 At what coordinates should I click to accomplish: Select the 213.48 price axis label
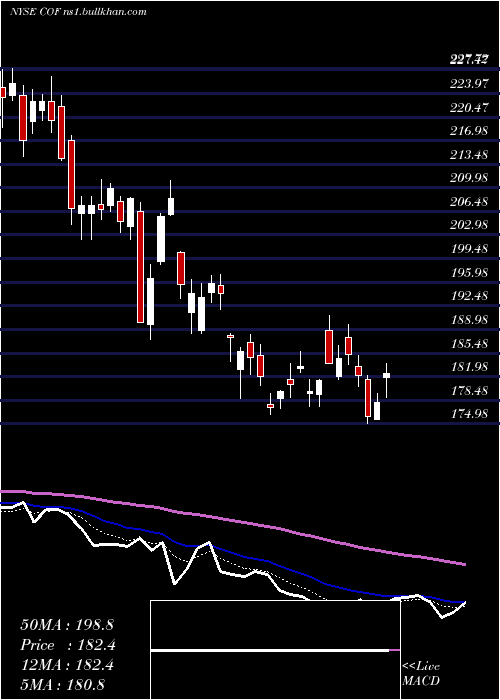point(469,154)
